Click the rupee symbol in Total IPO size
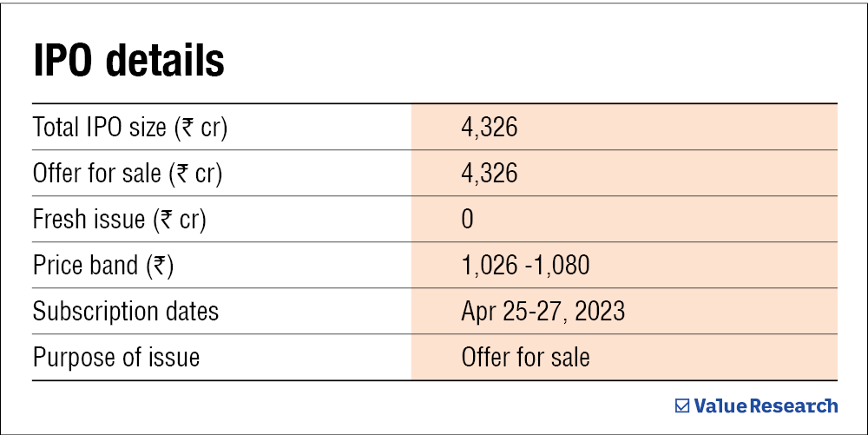 pos(188,128)
